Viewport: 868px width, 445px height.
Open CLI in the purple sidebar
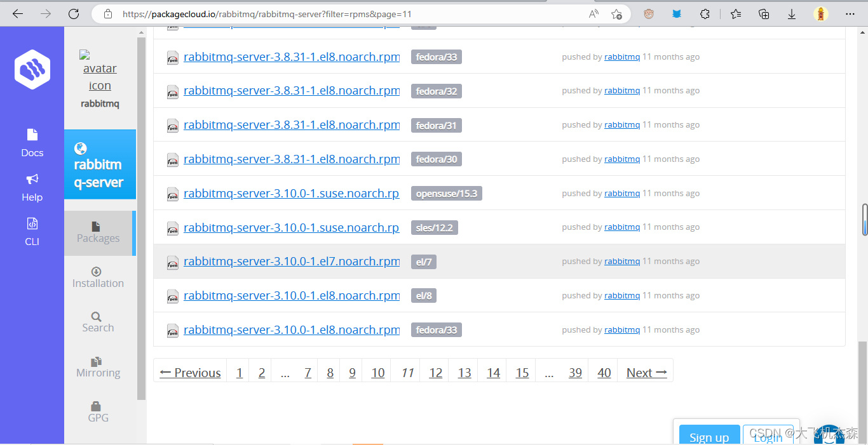click(32, 232)
